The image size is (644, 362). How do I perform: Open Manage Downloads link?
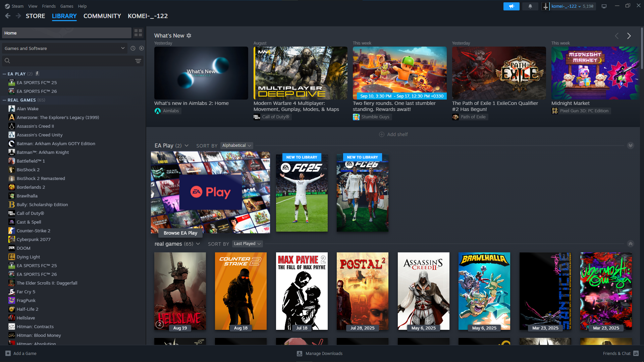324,353
